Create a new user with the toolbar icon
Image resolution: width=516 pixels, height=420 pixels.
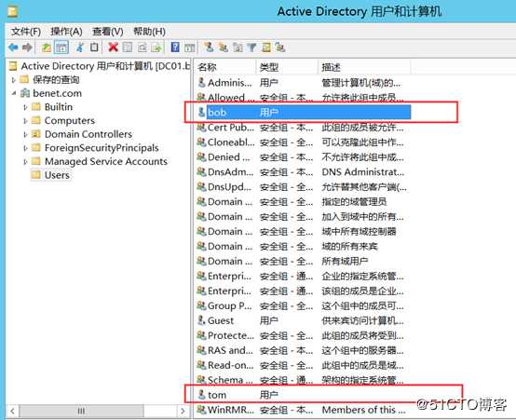208,47
